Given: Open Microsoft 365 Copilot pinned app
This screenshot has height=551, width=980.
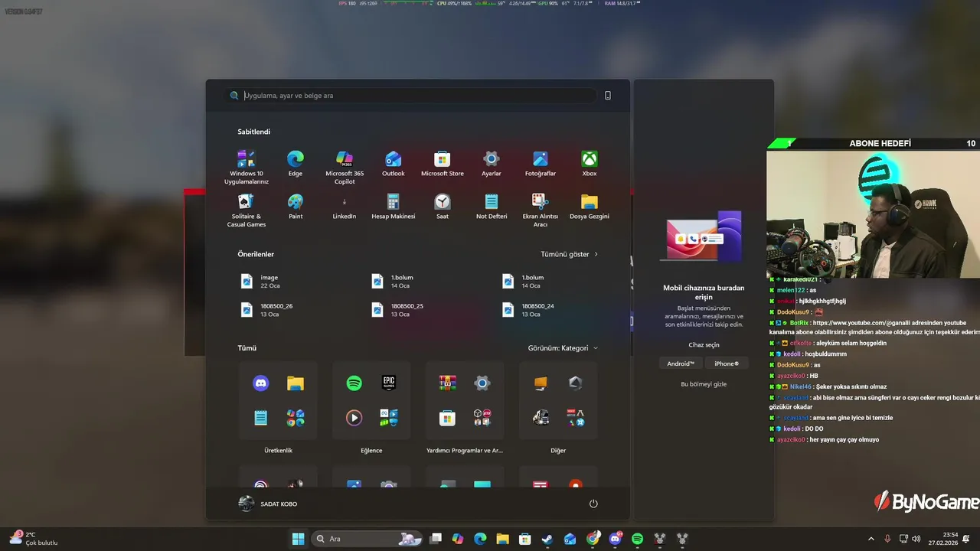Looking at the screenshot, I should [345, 167].
